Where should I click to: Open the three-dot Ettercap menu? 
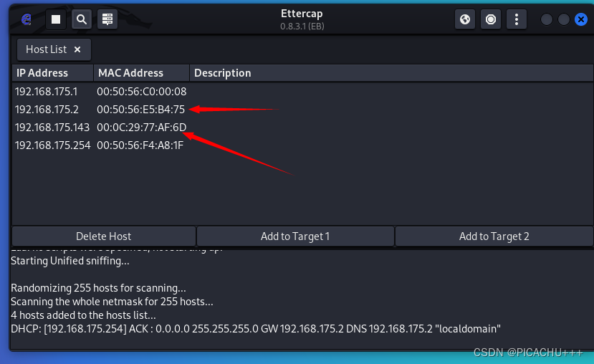[x=517, y=19]
